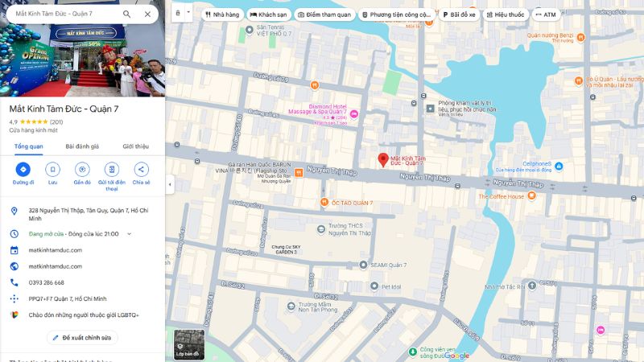Collapse the side panel with the arrow

tap(170, 184)
